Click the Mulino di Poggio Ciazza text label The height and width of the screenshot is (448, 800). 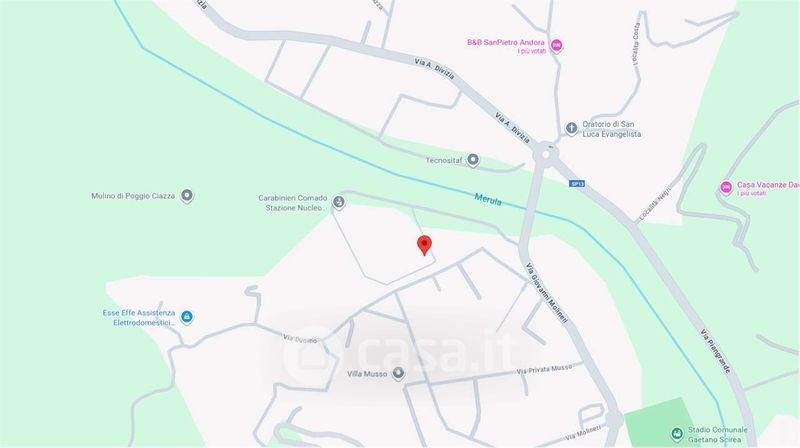point(133,196)
